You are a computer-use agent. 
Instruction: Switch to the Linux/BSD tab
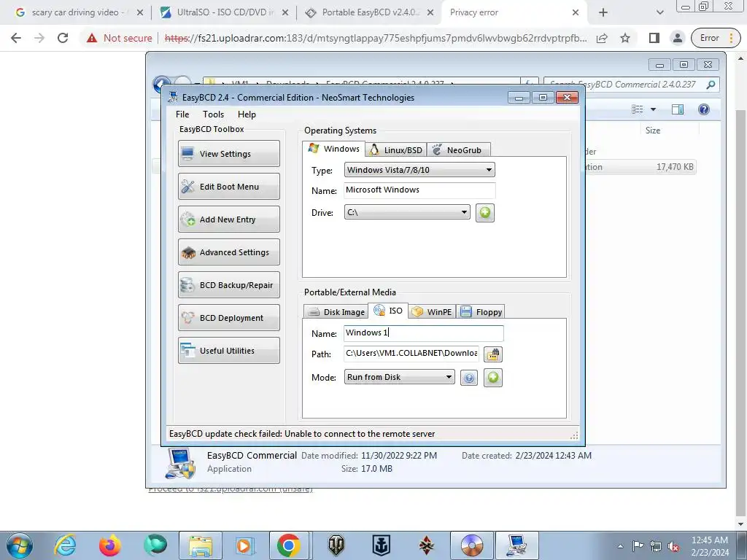tap(396, 150)
